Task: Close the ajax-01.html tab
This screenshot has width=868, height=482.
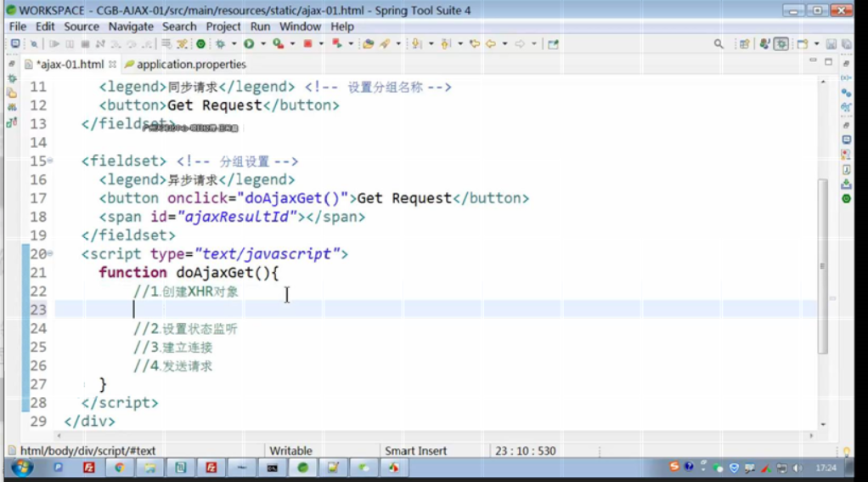Action: click(112, 65)
